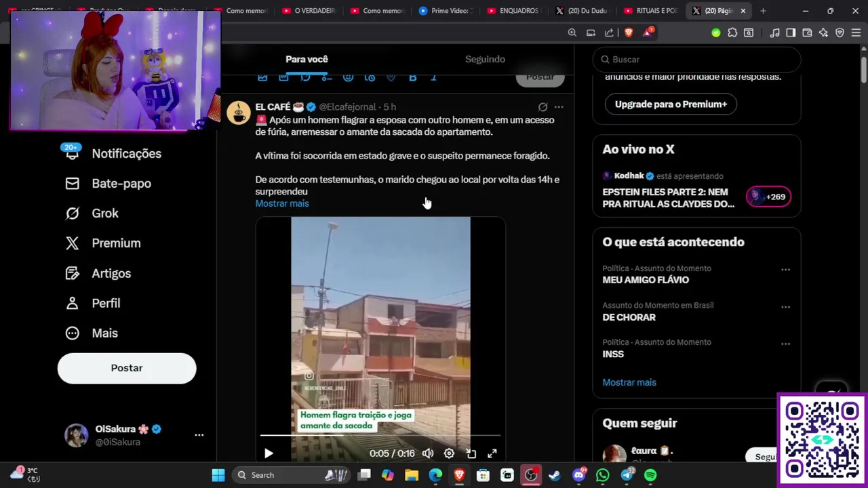Open Grok from the sidebar

coord(92,213)
